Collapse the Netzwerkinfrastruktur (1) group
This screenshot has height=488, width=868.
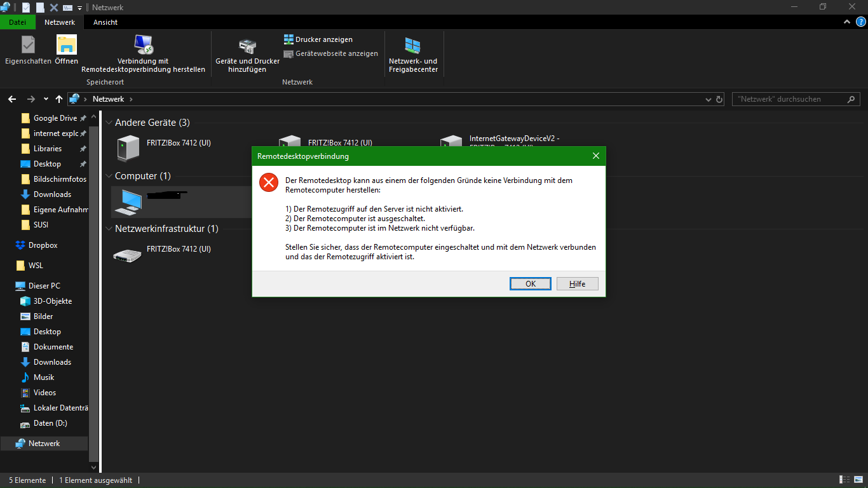point(109,229)
